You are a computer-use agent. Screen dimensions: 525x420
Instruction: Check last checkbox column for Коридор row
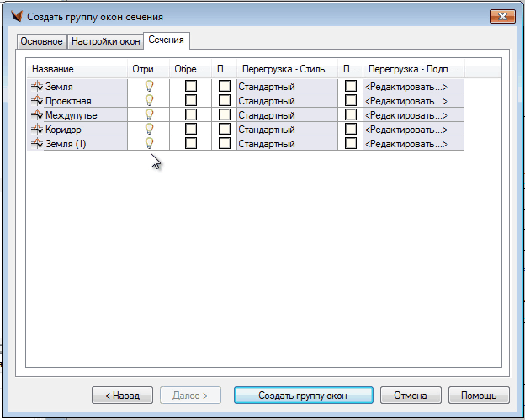coord(351,129)
